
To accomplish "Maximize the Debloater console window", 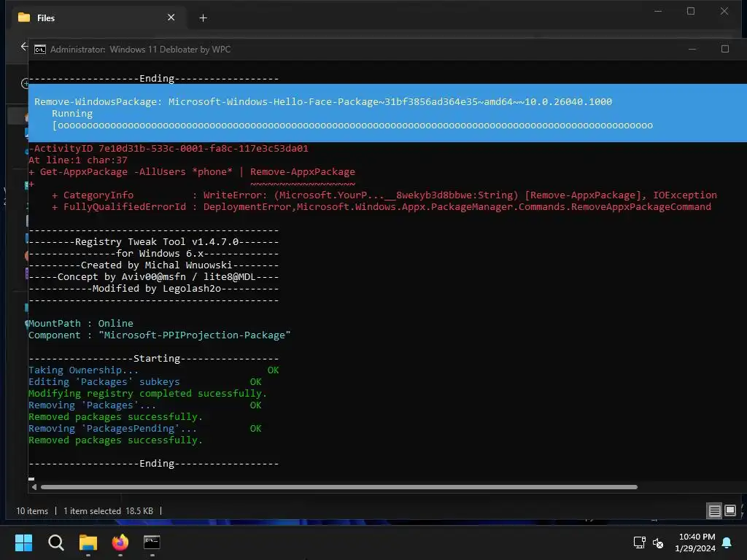I will [724, 49].
